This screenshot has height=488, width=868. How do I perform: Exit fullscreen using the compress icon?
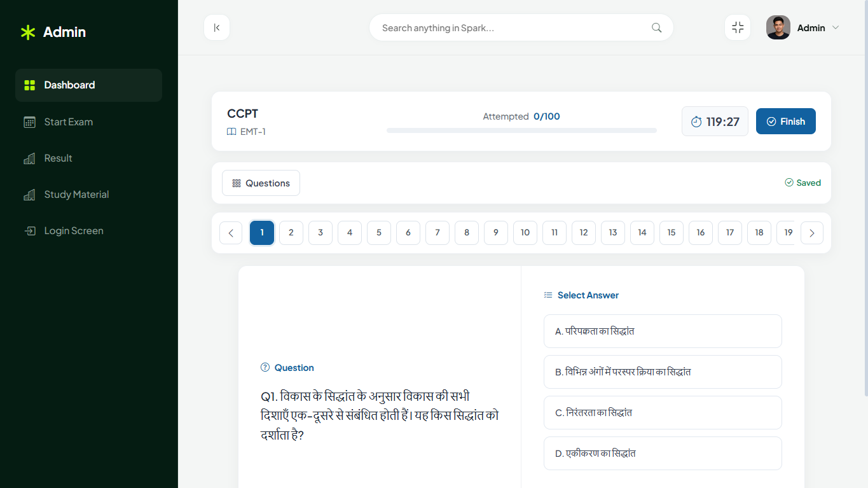tap(738, 27)
